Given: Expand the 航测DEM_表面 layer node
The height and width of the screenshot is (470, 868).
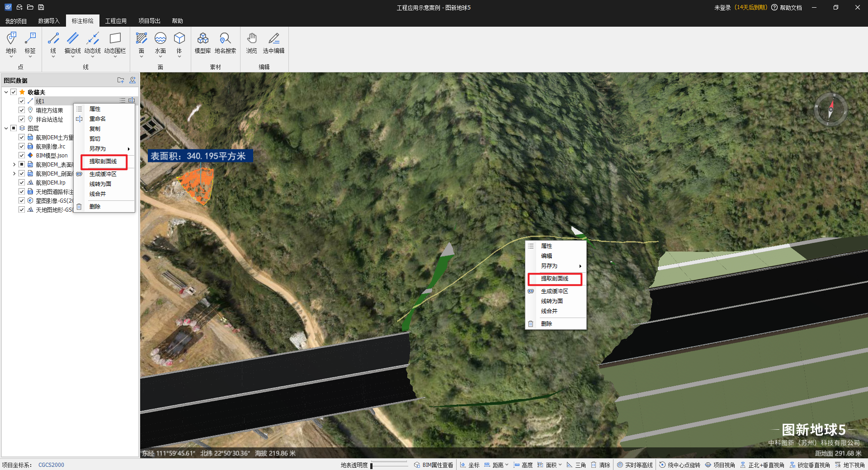Looking at the screenshot, I should click(x=14, y=165).
